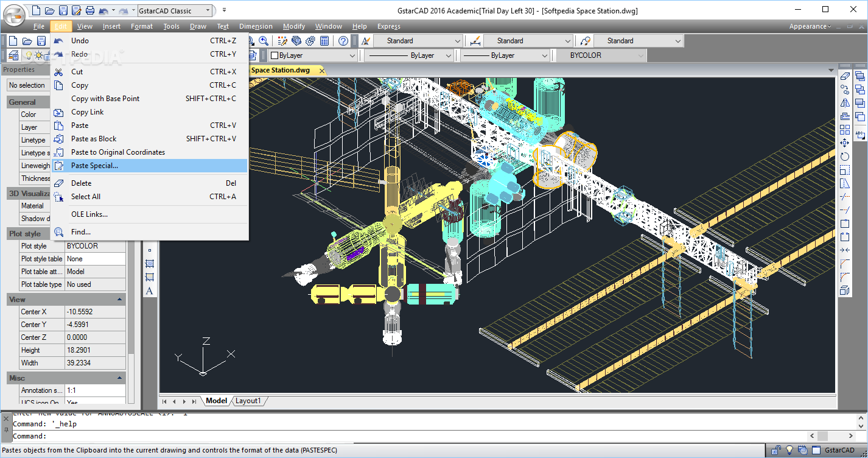Click the text to front ABC icon
This screenshot has width=868, height=458.
click(860, 135)
